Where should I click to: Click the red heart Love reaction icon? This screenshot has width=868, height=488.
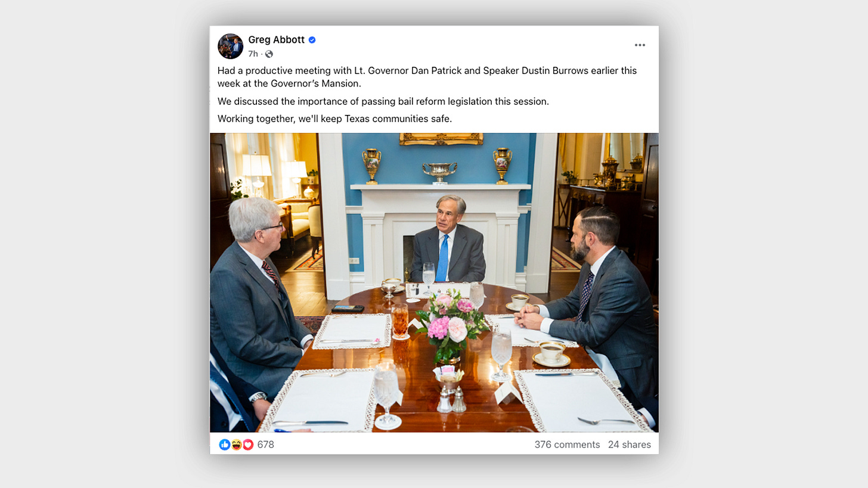[247, 445]
